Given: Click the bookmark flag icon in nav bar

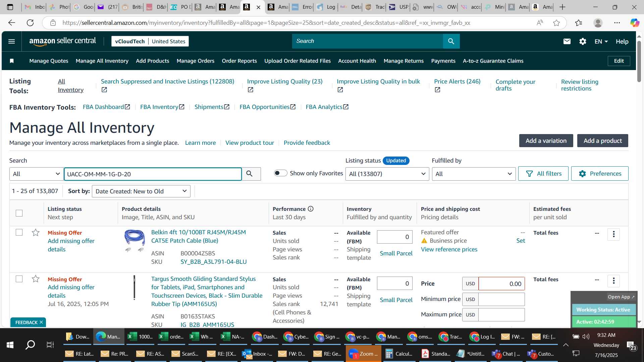Looking at the screenshot, I should [12, 61].
